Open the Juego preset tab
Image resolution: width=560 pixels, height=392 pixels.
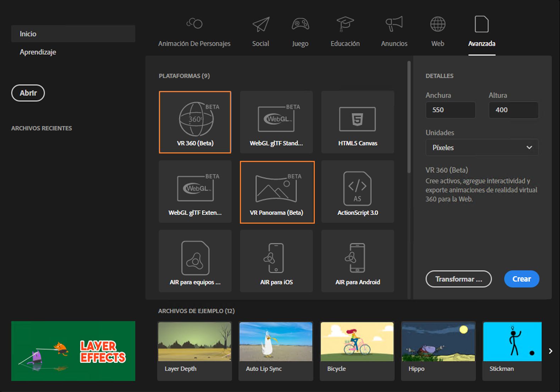pos(300,44)
